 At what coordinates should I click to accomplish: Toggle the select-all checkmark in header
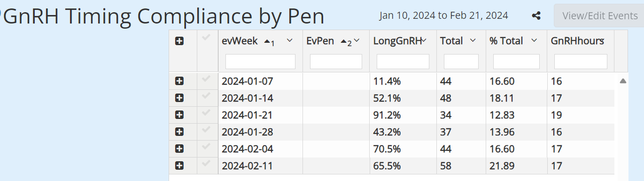click(206, 38)
